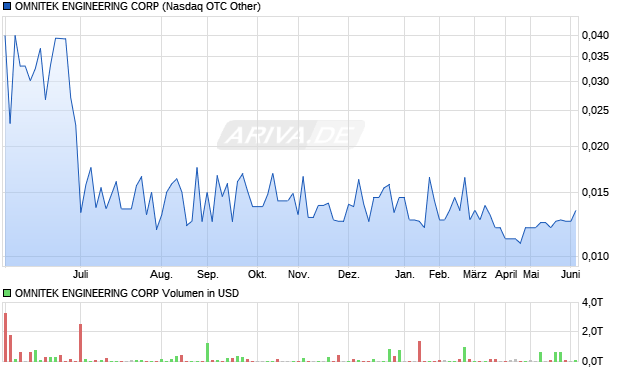Screen dimensions: 620x371
Task: Click the 0,025 price axis value
Action: [595, 110]
